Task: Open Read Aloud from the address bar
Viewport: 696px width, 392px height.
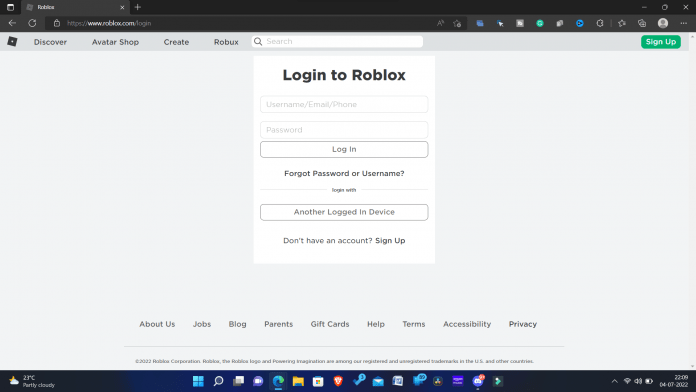Action: 440,23
